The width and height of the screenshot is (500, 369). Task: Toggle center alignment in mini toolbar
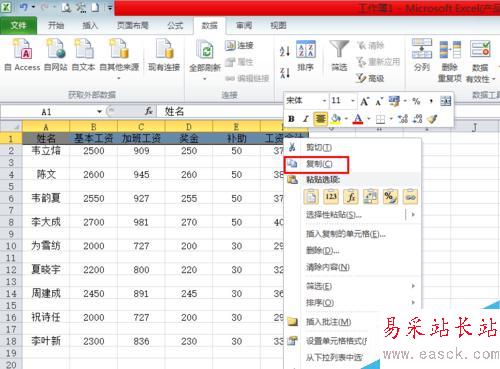coord(320,119)
